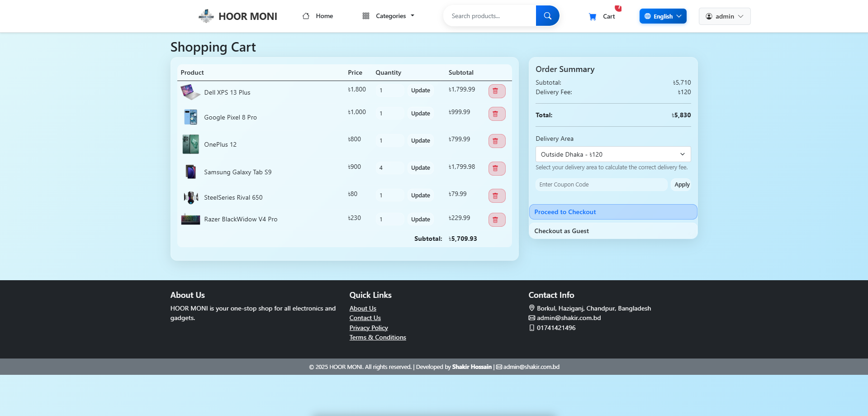This screenshot has width=868, height=416.
Task: Remove Samsung Galaxy Tab S9 trash icon
Action: coord(497,168)
